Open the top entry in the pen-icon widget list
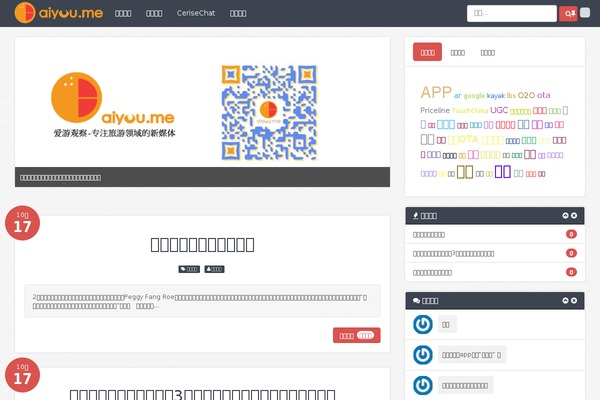Screen dimensions: 600x400 pos(429,235)
